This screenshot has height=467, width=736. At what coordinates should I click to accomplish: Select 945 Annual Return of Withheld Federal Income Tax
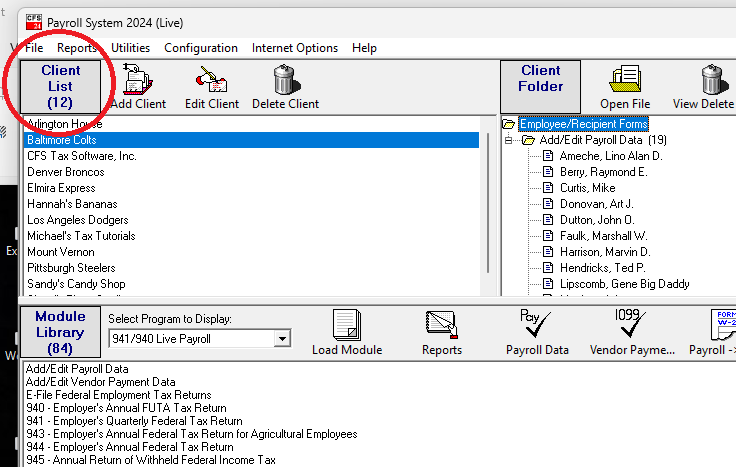coord(151,460)
